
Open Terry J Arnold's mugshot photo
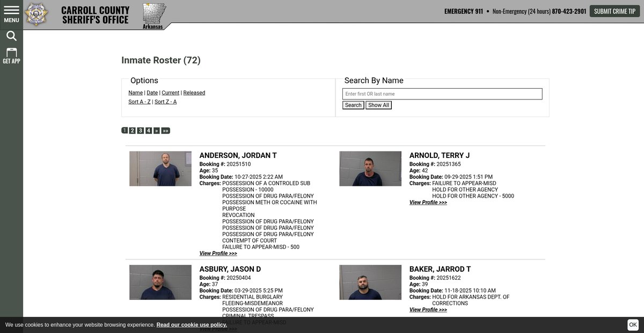(370, 169)
